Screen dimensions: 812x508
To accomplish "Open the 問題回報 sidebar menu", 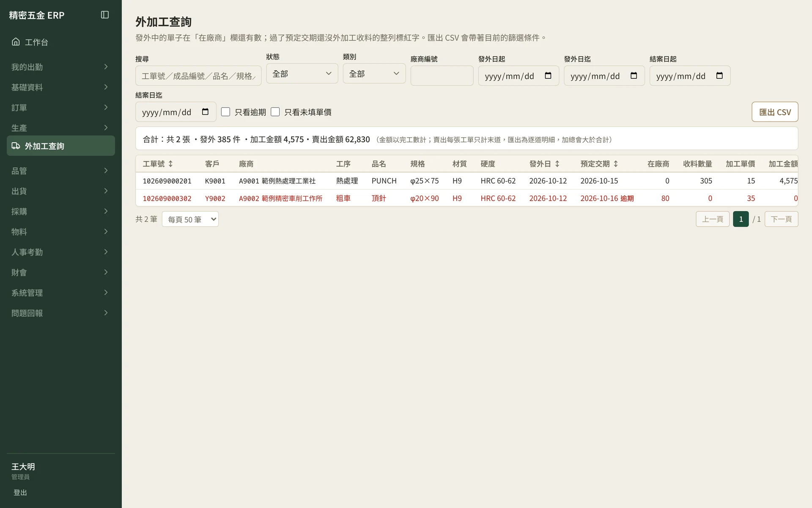I will click(x=60, y=313).
